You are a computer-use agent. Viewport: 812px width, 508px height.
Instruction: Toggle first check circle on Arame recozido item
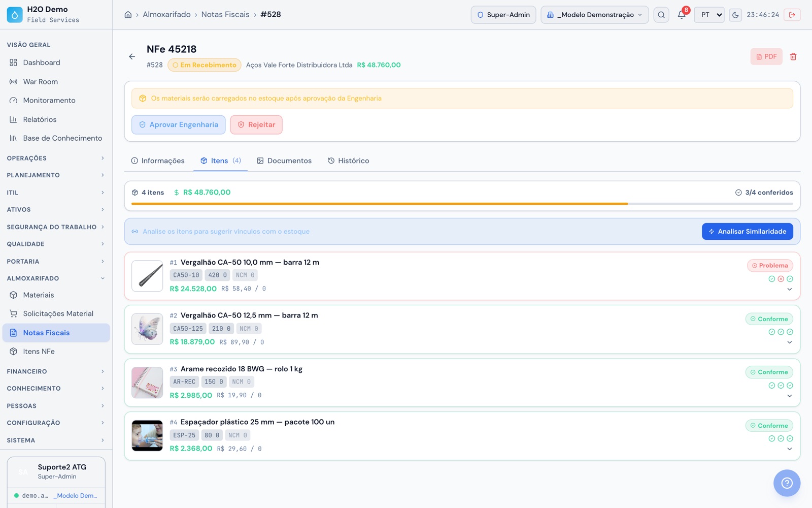771,386
